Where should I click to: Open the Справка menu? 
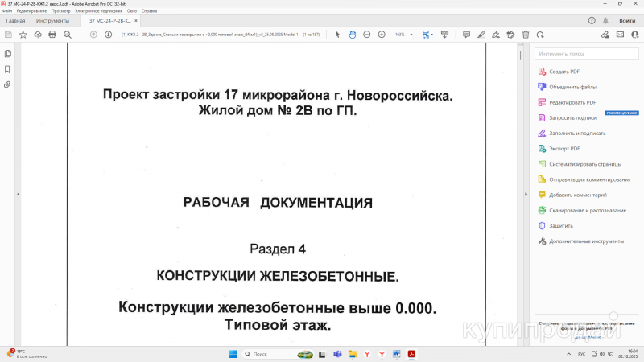click(149, 11)
